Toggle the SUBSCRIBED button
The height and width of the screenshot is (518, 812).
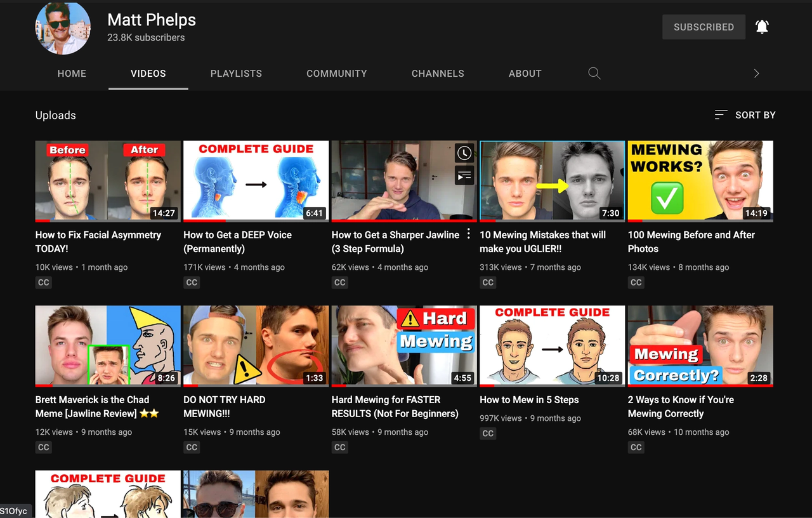(704, 27)
